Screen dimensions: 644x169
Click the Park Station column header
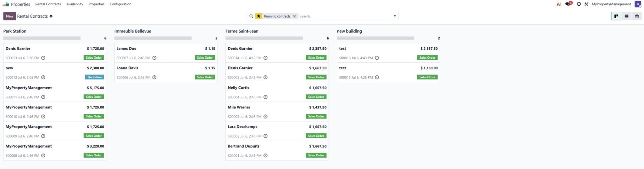click(15, 31)
